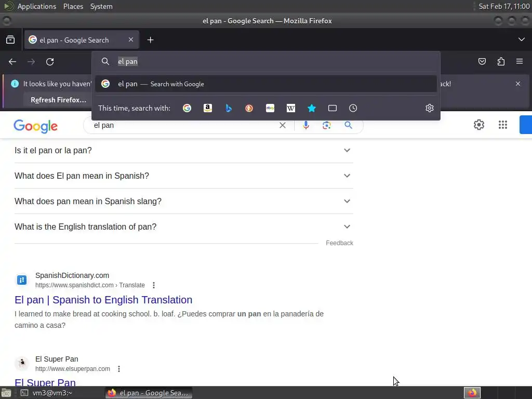Image resolution: width=532 pixels, height=399 pixels.
Task: Open a new tab with plus button
Action: tap(150, 40)
